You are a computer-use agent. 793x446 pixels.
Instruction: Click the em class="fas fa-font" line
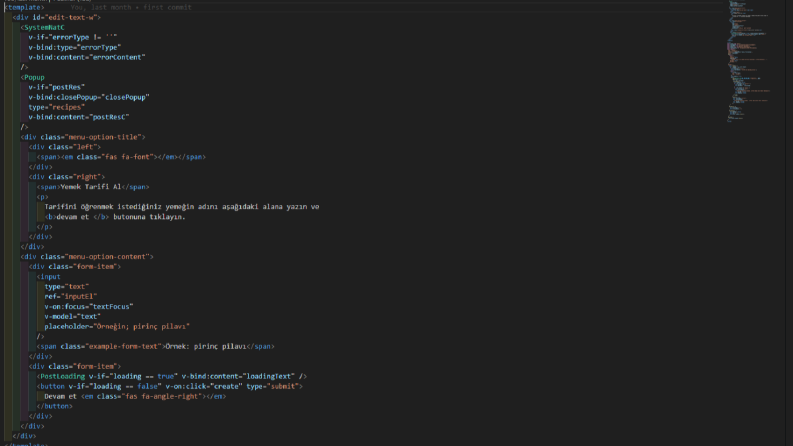click(x=121, y=157)
